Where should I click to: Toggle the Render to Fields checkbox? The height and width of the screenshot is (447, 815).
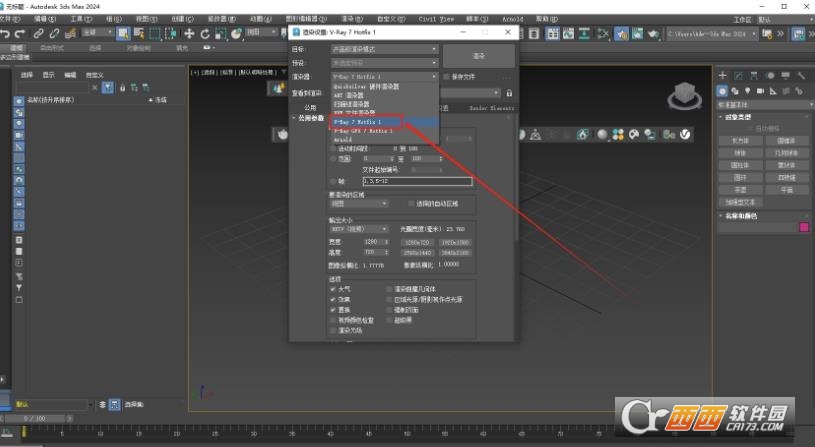tap(333, 330)
